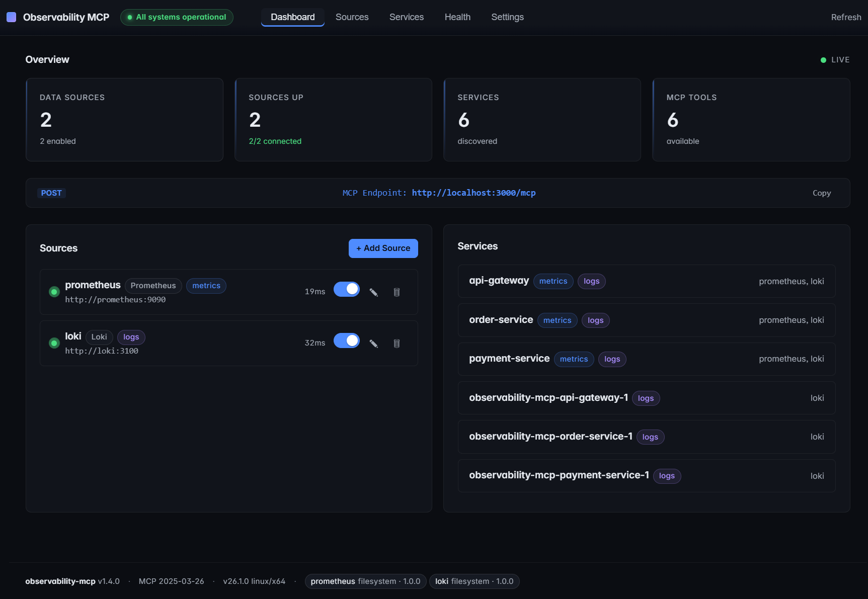Switch to the Sources tab
The image size is (868, 599).
click(x=352, y=17)
